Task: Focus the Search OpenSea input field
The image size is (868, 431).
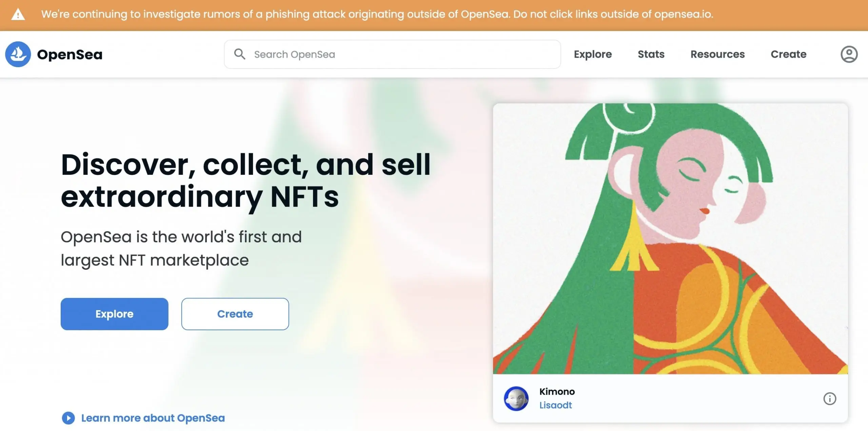Action: (x=392, y=54)
